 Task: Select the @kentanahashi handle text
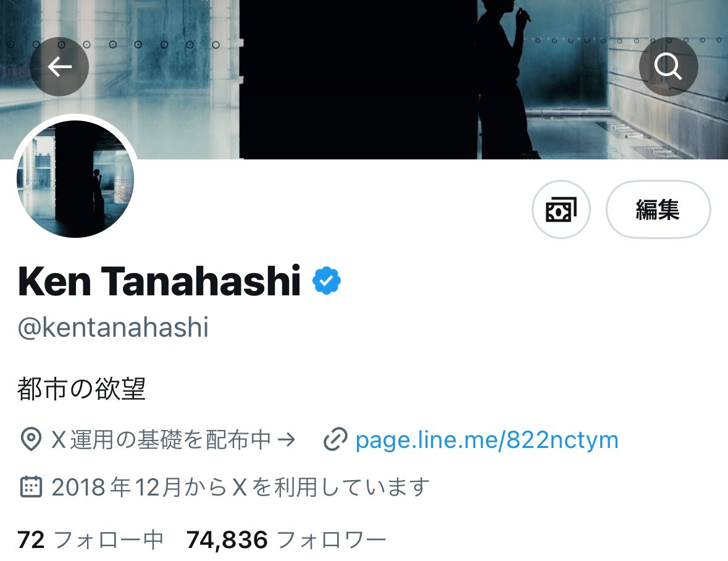tap(113, 327)
